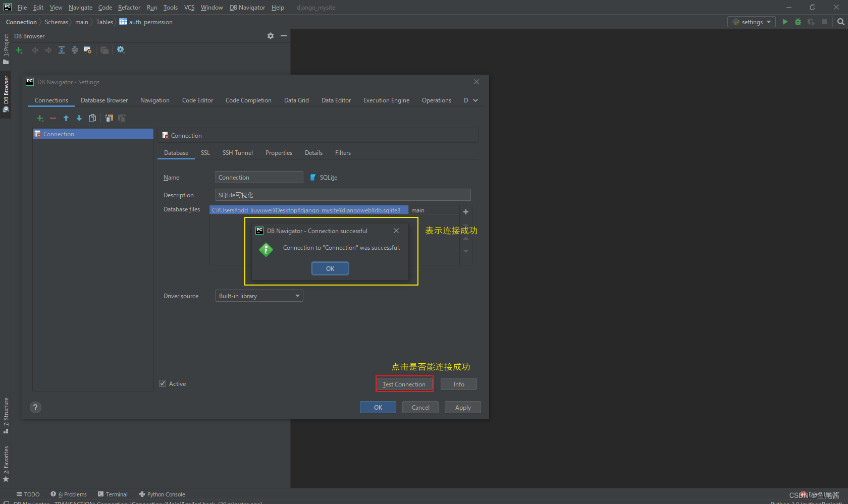This screenshot has height=504, width=848.
Task: Close the Connection successful popup
Action: [x=396, y=231]
